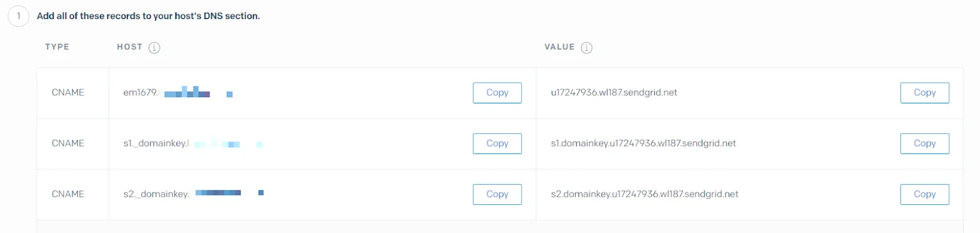Image resolution: width=980 pixels, height=233 pixels.
Task: Copy the em1679 host record
Action: [497, 93]
